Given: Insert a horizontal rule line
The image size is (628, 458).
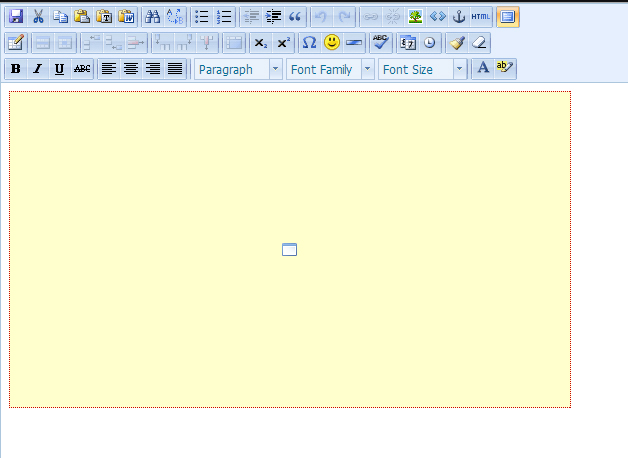Looking at the screenshot, I should tap(354, 43).
